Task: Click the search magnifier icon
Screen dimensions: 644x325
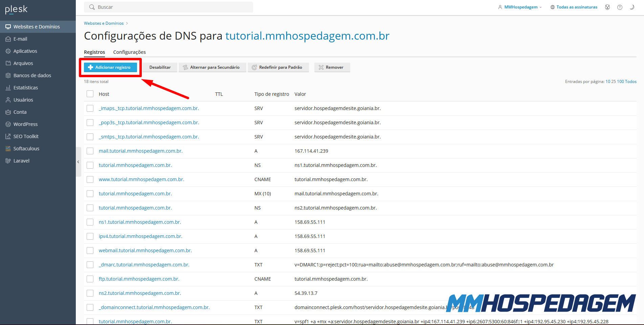Action: click(92, 7)
